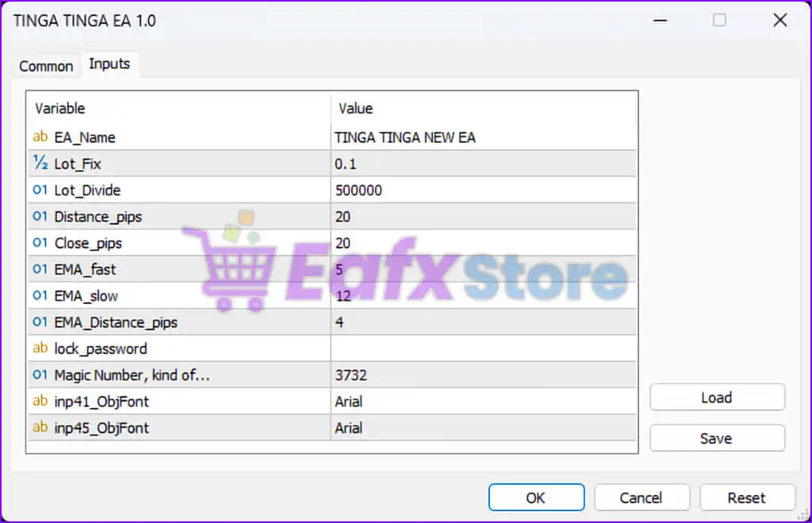Select the Lot_Divide variable label
This screenshot has width=812, height=523.
coord(87,190)
